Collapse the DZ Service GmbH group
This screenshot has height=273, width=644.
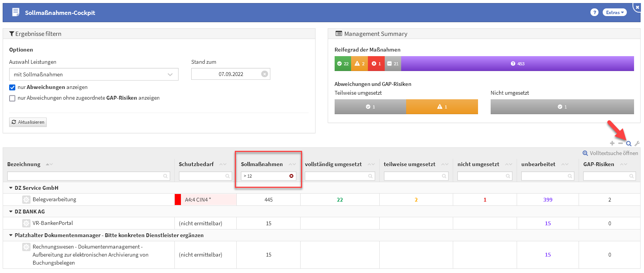(x=11, y=188)
